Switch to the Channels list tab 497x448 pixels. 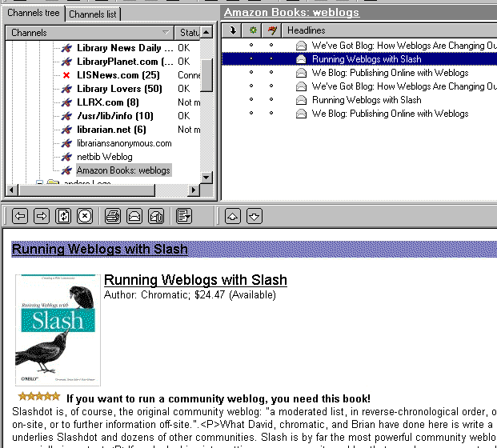(x=93, y=14)
